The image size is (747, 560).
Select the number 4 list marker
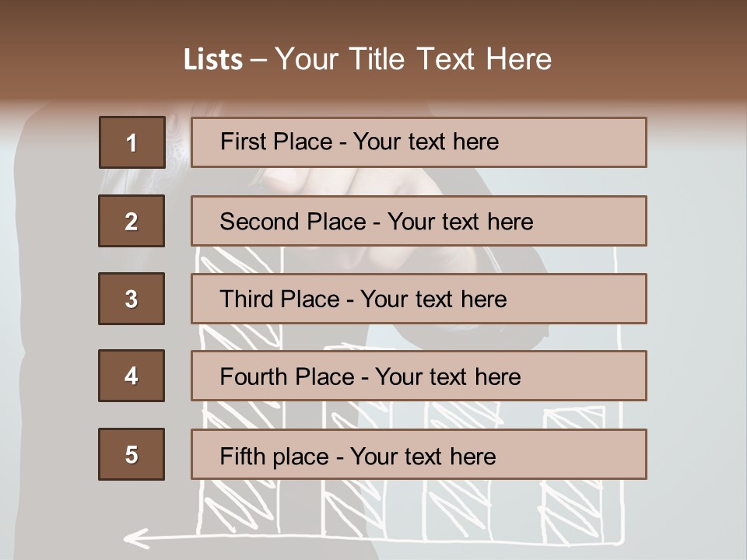(132, 376)
